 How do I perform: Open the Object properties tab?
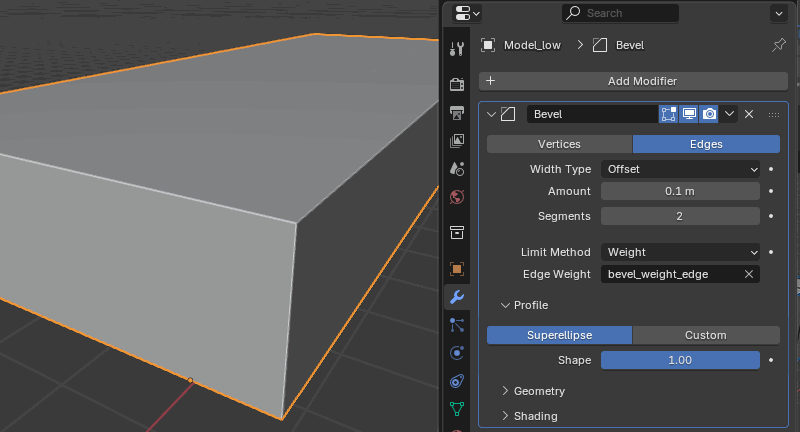[457, 269]
